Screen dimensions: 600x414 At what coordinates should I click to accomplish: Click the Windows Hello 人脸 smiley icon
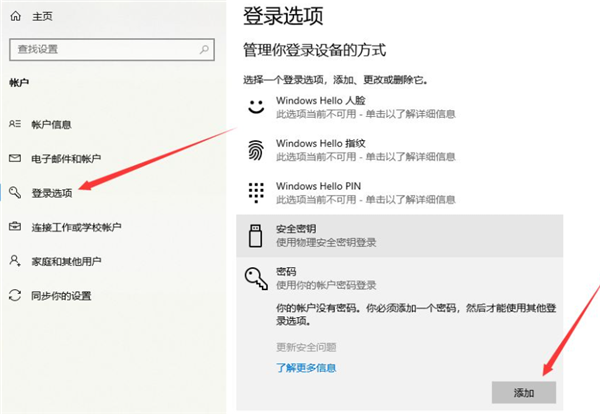pos(255,106)
